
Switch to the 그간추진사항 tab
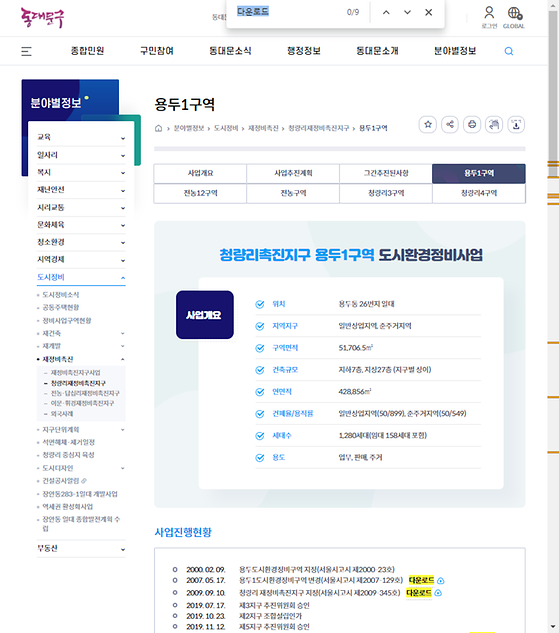click(x=386, y=174)
